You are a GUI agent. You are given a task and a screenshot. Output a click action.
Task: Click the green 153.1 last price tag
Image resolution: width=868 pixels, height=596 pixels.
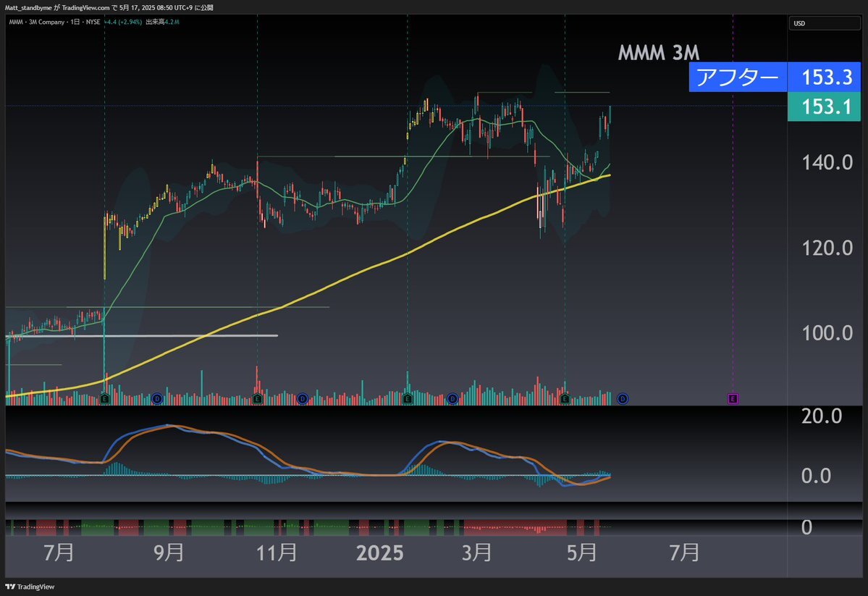point(825,106)
